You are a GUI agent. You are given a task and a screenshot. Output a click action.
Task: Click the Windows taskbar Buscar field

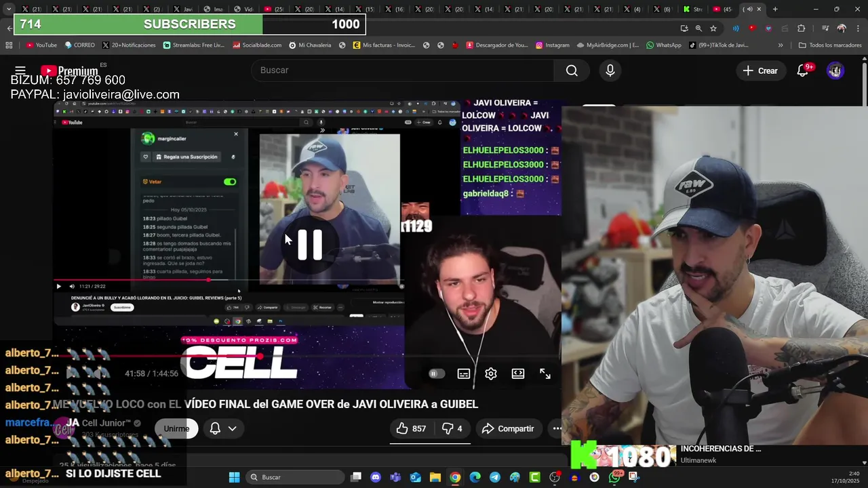(295, 477)
